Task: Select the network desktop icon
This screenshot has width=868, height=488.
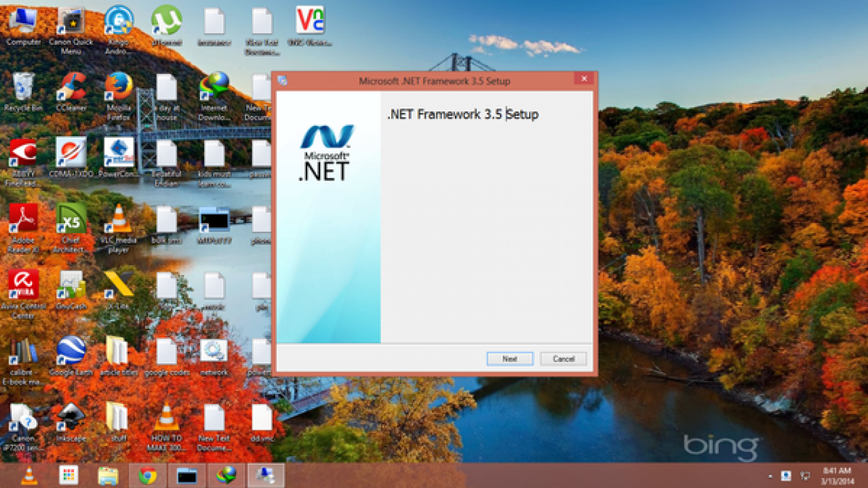Action: tap(214, 357)
